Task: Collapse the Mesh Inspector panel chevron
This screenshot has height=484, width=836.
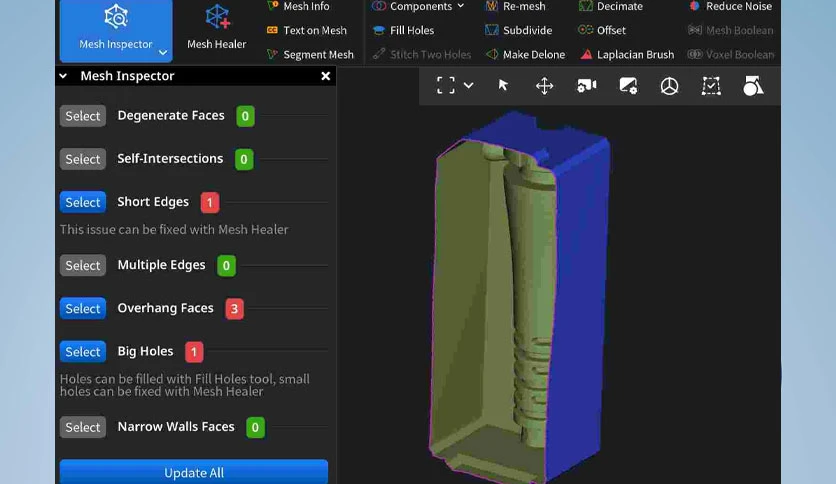Action: click(63, 76)
